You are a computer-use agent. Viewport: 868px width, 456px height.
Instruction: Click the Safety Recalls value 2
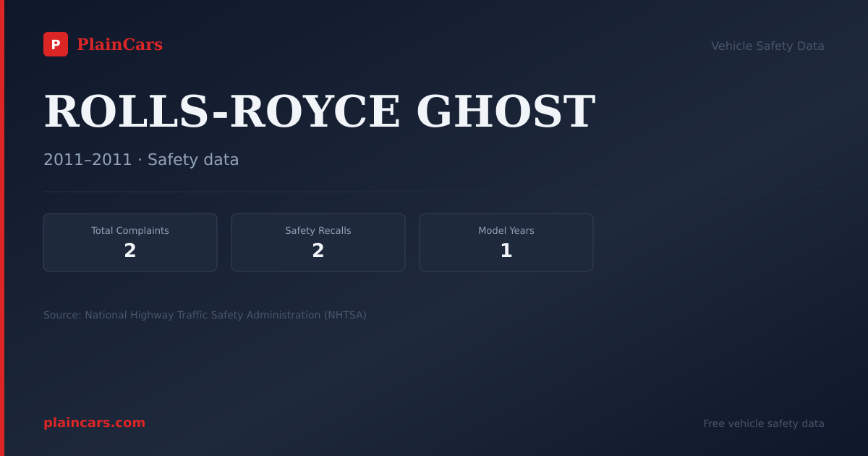(318, 250)
